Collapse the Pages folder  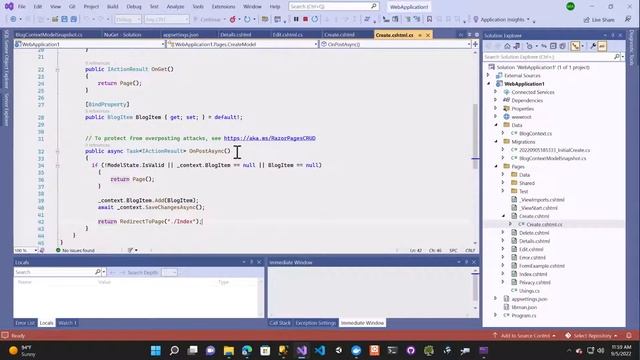pyautogui.click(x=496, y=167)
